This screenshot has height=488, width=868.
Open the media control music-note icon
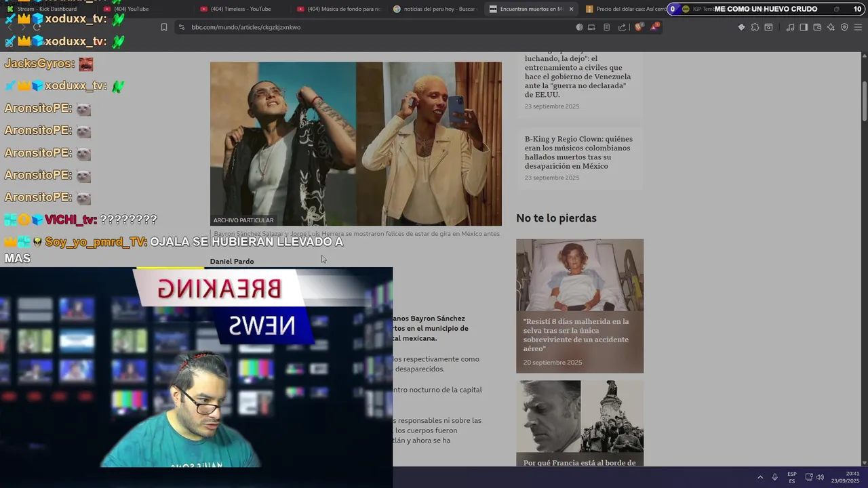point(790,27)
